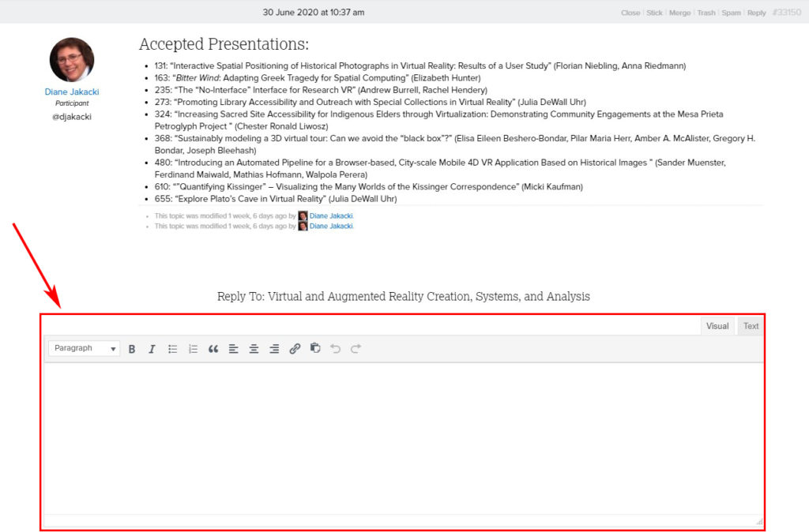Align text to the right
809x532 pixels.
click(274, 348)
